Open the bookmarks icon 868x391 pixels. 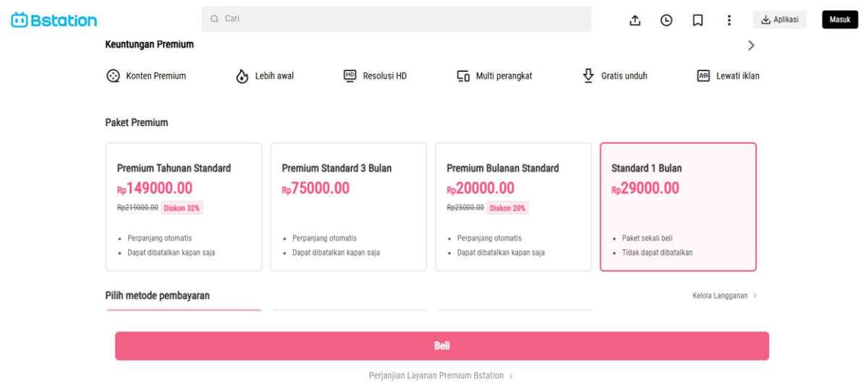click(x=698, y=20)
